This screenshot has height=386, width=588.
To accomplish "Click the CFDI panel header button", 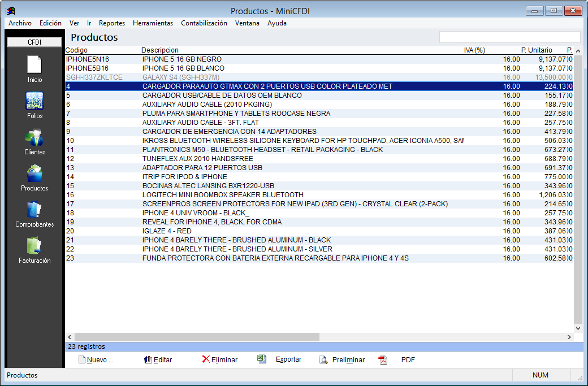I will (x=34, y=42).
